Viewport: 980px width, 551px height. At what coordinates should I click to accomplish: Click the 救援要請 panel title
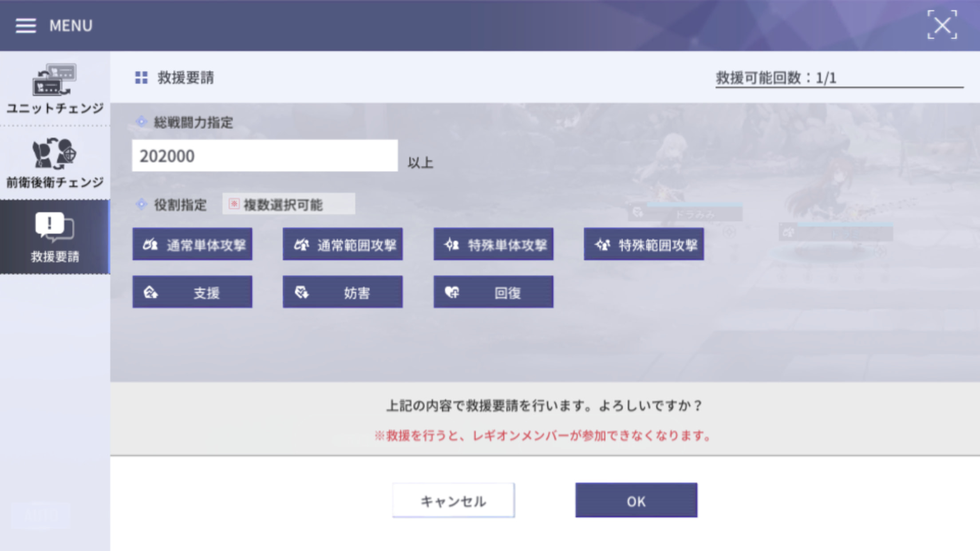(186, 78)
